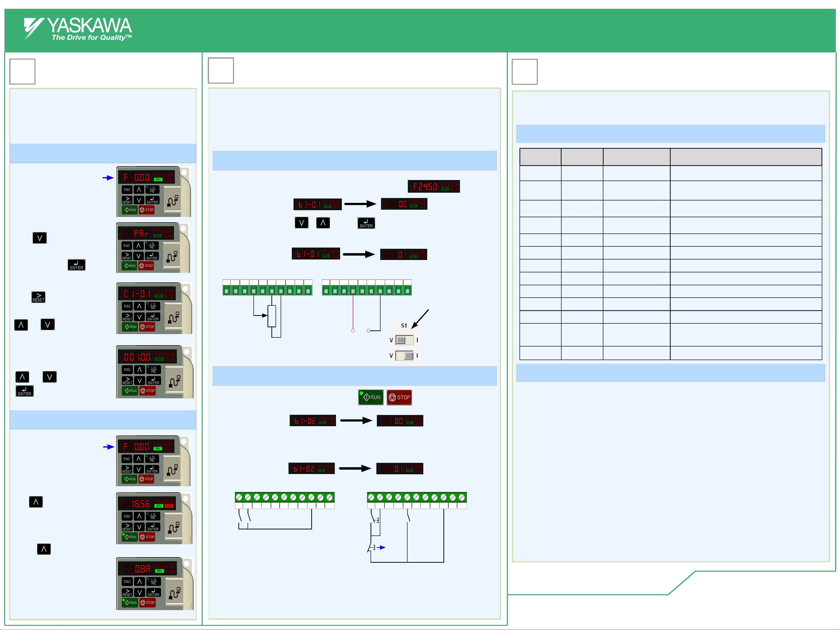Screen dimensions: 840x630
Task: Click the standalone RESET key outside the keypads
Action: pos(38,297)
